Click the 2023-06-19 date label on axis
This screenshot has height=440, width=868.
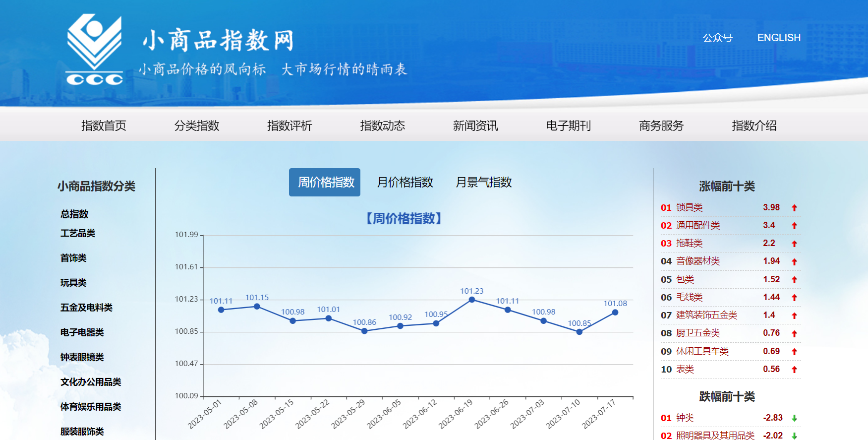[x=456, y=414]
